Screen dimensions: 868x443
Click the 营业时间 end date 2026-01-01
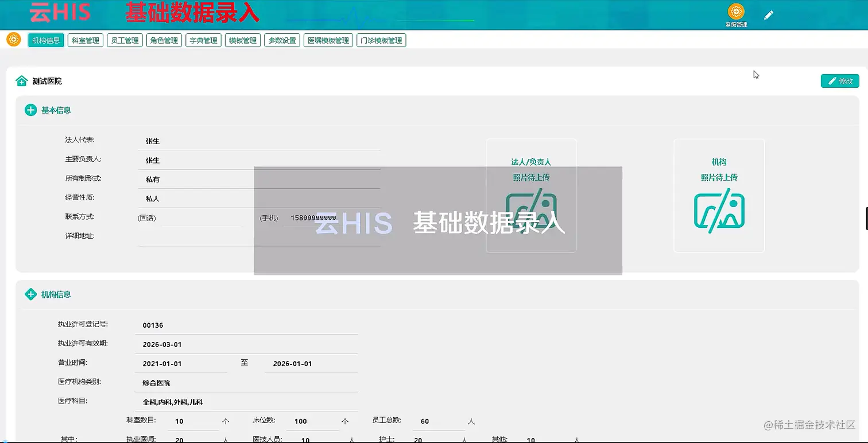(312, 364)
